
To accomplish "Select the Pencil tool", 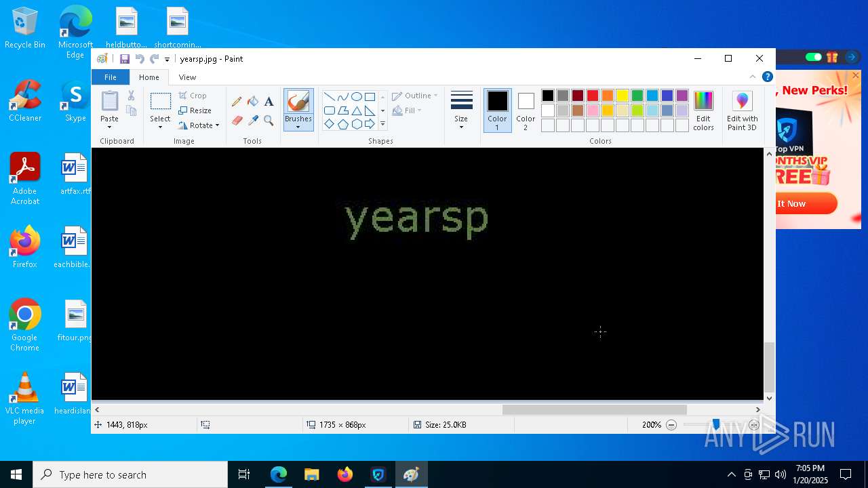I will [x=237, y=102].
